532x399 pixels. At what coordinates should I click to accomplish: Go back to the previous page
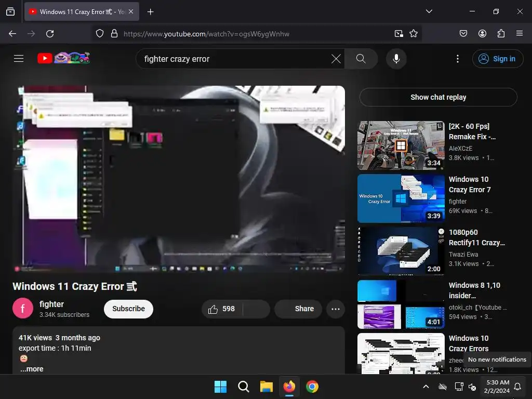[12, 34]
